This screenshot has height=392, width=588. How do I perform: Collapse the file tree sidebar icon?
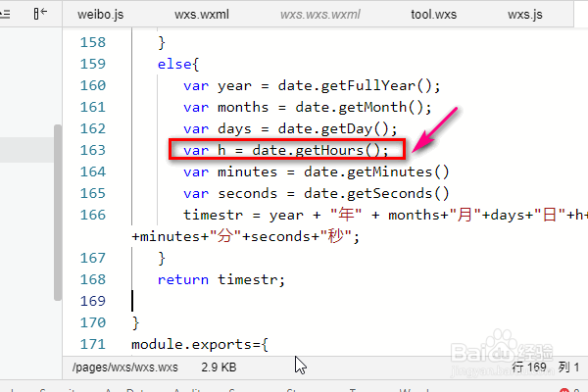click(40, 14)
